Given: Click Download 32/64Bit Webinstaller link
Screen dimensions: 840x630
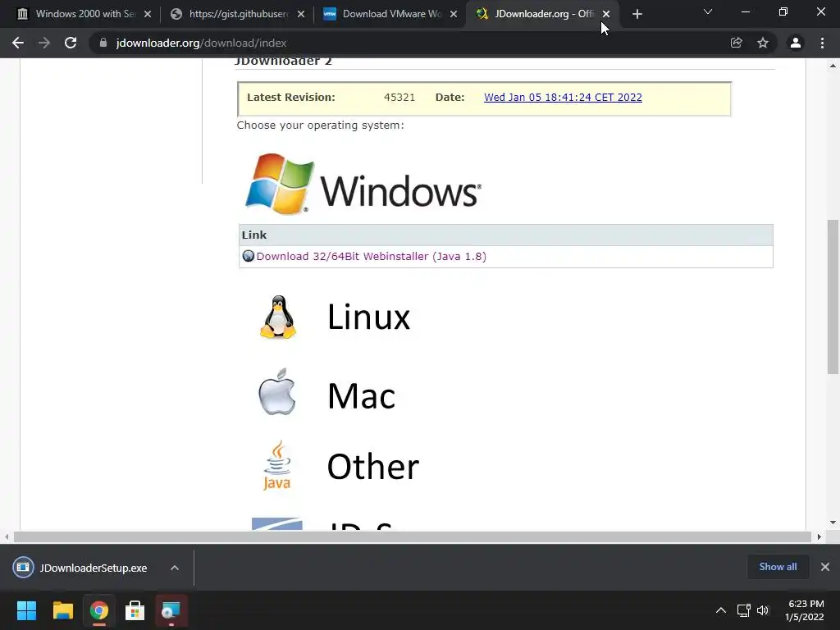Looking at the screenshot, I should [372, 256].
